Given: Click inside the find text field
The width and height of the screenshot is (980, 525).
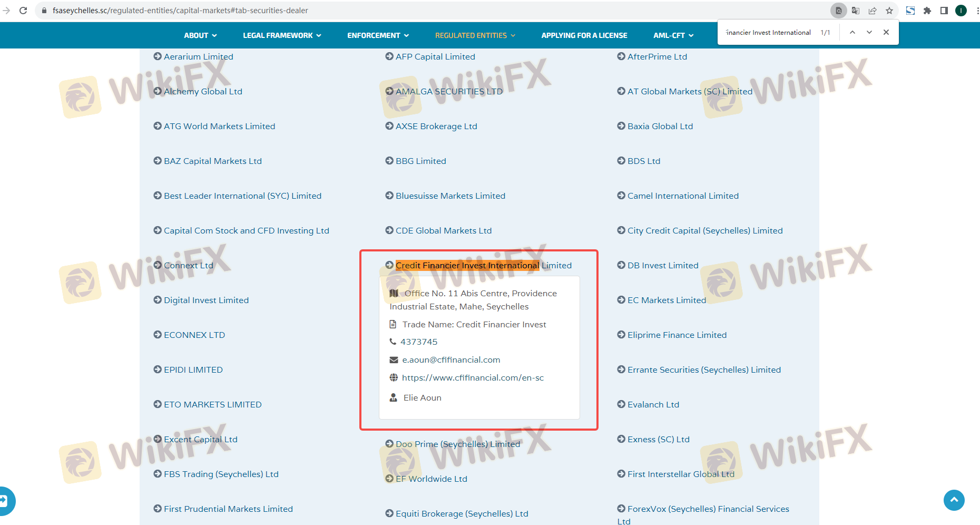Looking at the screenshot, I should tap(768, 32).
